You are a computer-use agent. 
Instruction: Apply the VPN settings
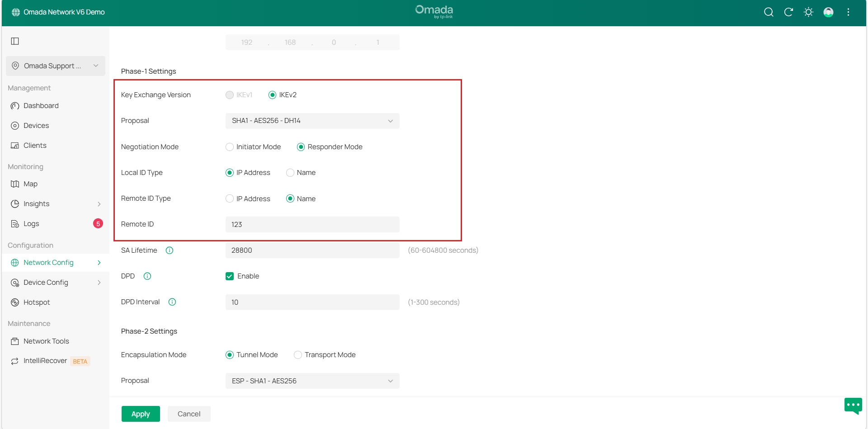click(141, 414)
